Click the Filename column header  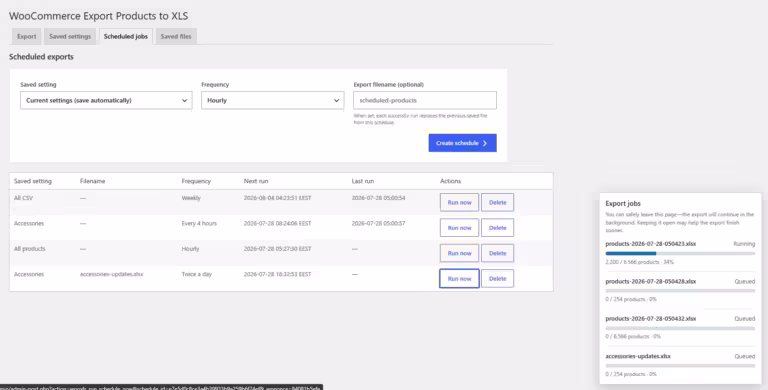tap(93, 181)
